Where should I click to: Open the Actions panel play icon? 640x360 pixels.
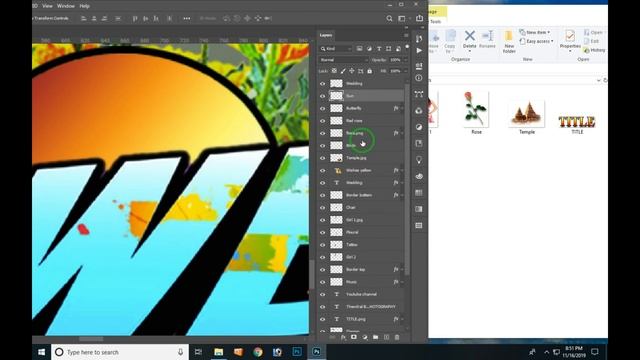click(419, 51)
